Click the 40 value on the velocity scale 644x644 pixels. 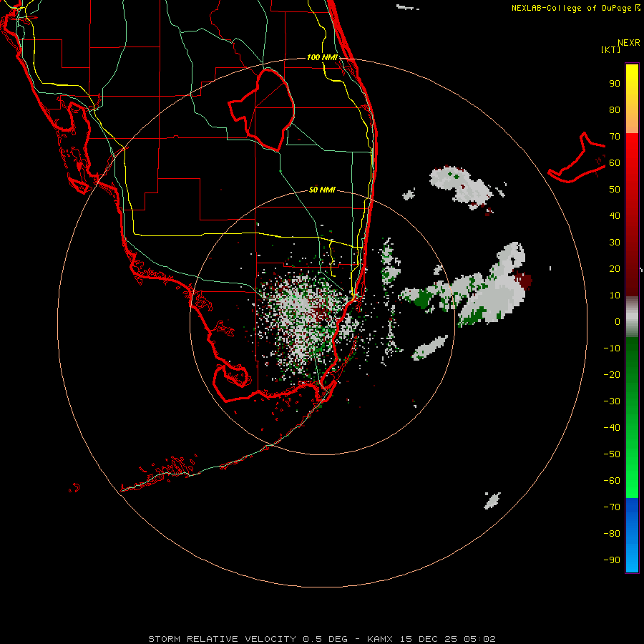pos(615,216)
